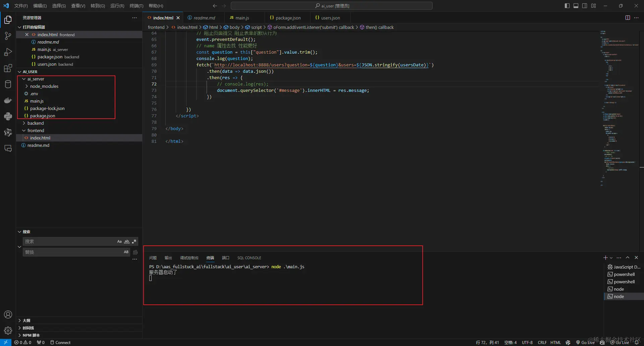Viewport: 644px width, 346px height.
Task: Open the 终端(T) menu
Action: (137, 6)
